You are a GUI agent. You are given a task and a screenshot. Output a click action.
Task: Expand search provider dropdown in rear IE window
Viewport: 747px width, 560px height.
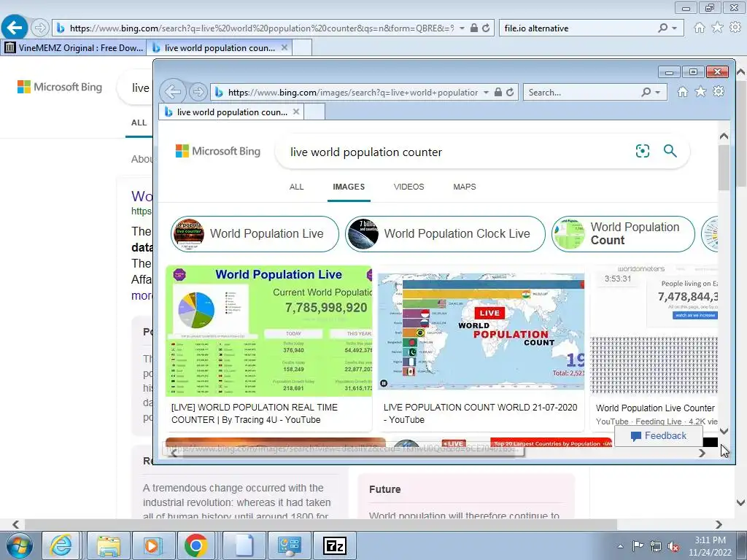[x=675, y=28]
